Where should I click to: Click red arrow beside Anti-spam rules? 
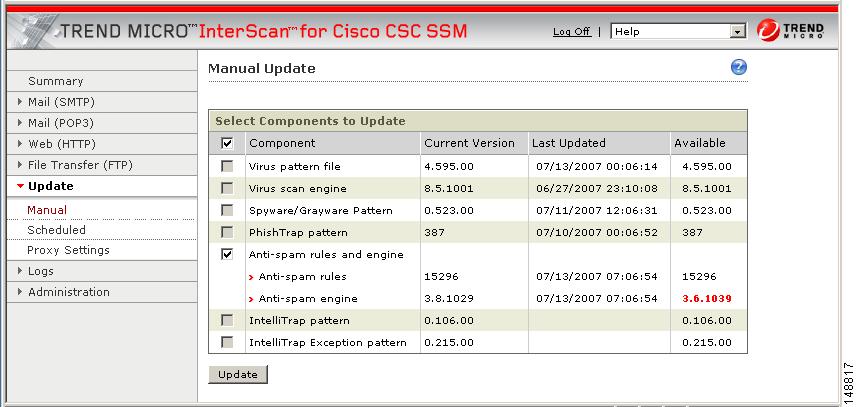(251, 277)
